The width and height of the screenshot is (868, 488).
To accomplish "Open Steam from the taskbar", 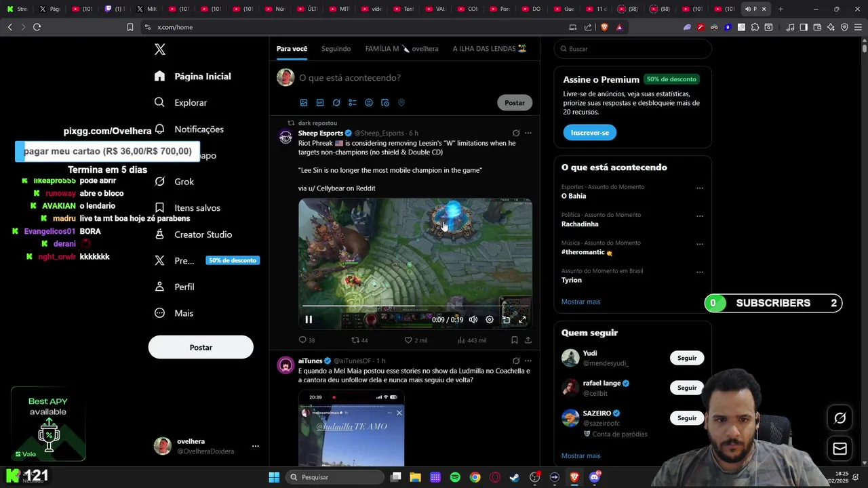I will pos(515,477).
